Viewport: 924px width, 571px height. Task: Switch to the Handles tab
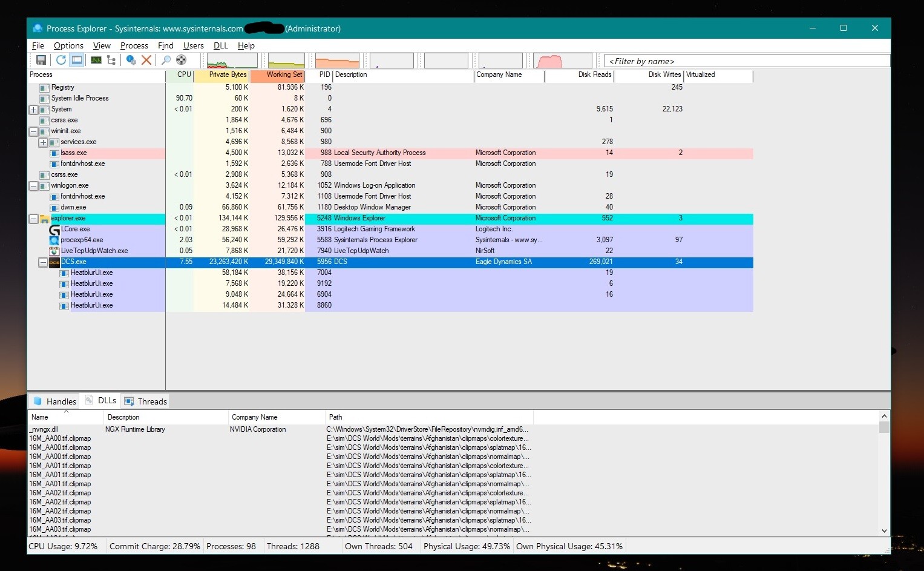point(55,401)
